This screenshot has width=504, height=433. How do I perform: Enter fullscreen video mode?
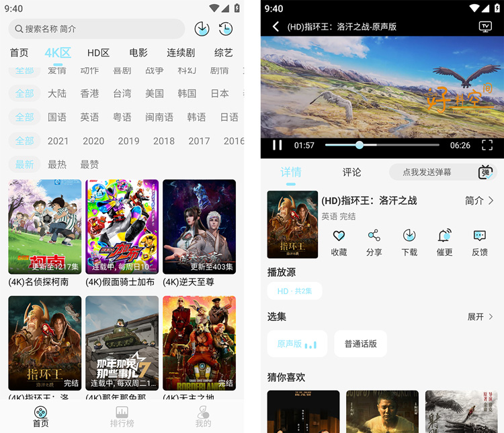click(x=487, y=145)
